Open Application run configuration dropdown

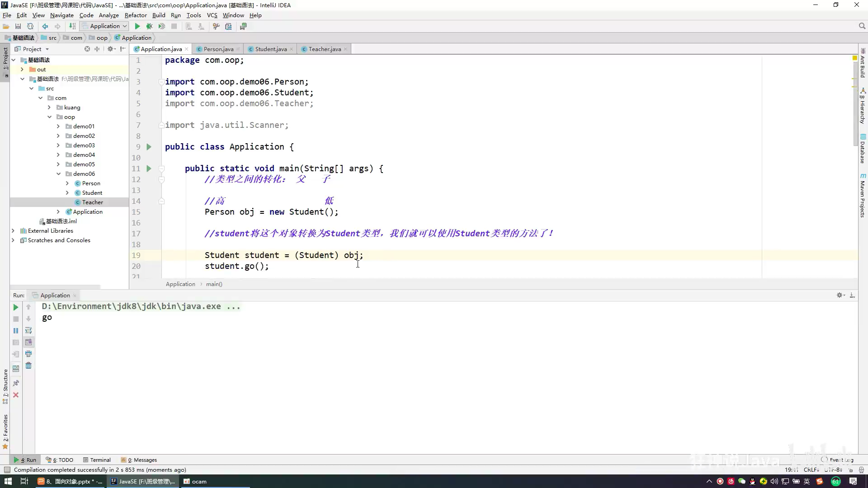pyautogui.click(x=105, y=26)
